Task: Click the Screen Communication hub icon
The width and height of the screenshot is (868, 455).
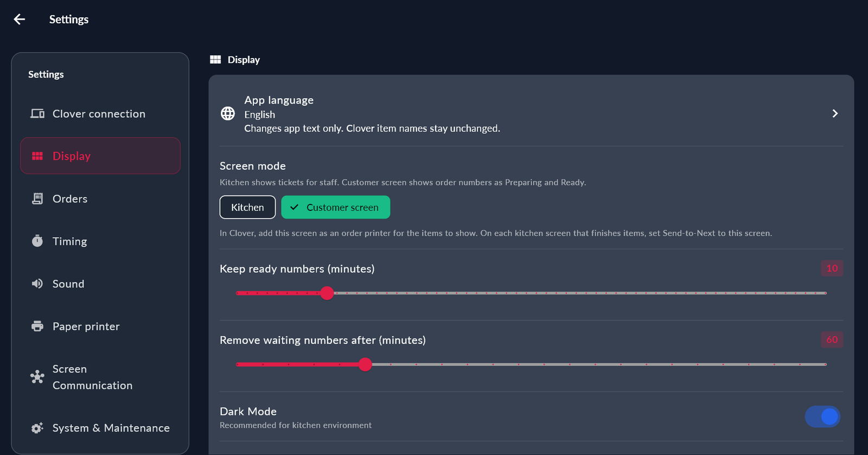Action: (37, 377)
